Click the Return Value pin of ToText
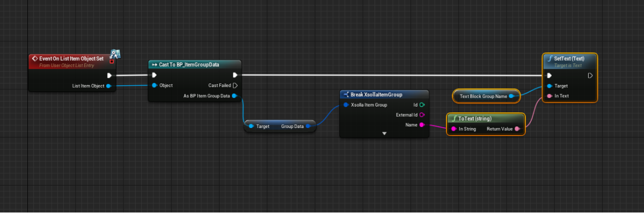Image resolution: width=644 pixels, height=213 pixels. [517, 129]
